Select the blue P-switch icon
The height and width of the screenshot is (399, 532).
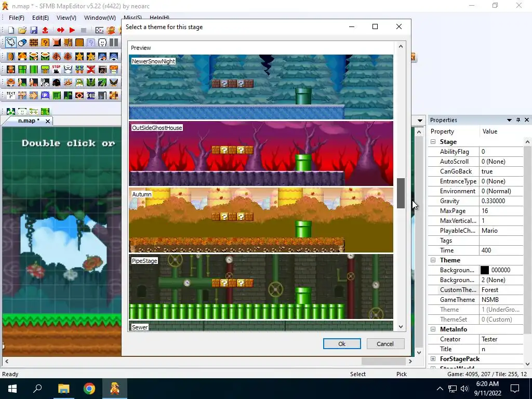[45, 96]
